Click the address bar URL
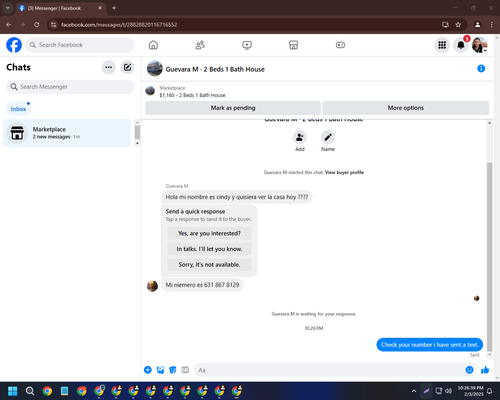 [119, 25]
